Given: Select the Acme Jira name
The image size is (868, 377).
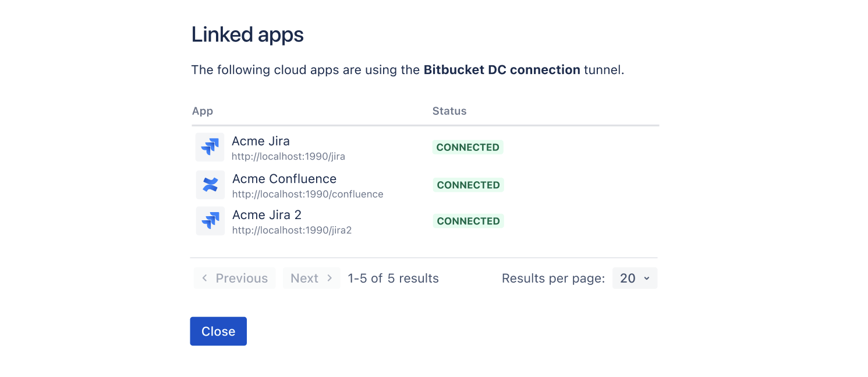Looking at the screenshot, I should click(x=261, y=141).
